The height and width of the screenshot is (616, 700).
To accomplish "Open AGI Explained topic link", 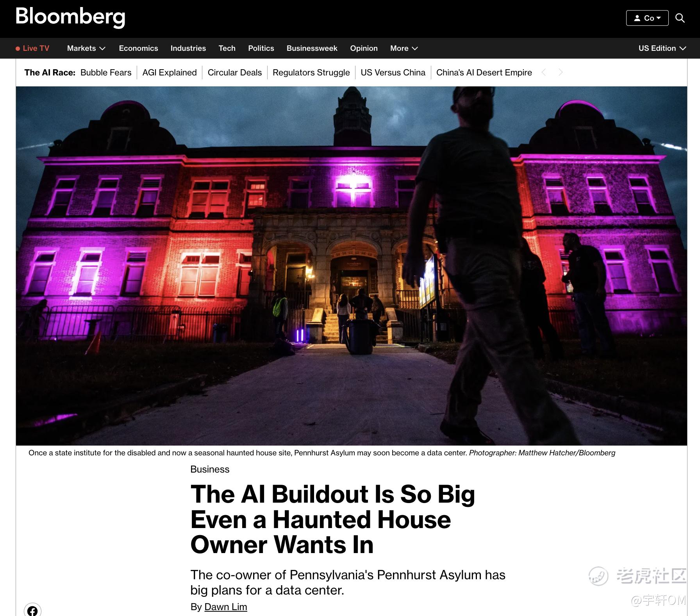I will pyautogui.click(x=170, y=72).
